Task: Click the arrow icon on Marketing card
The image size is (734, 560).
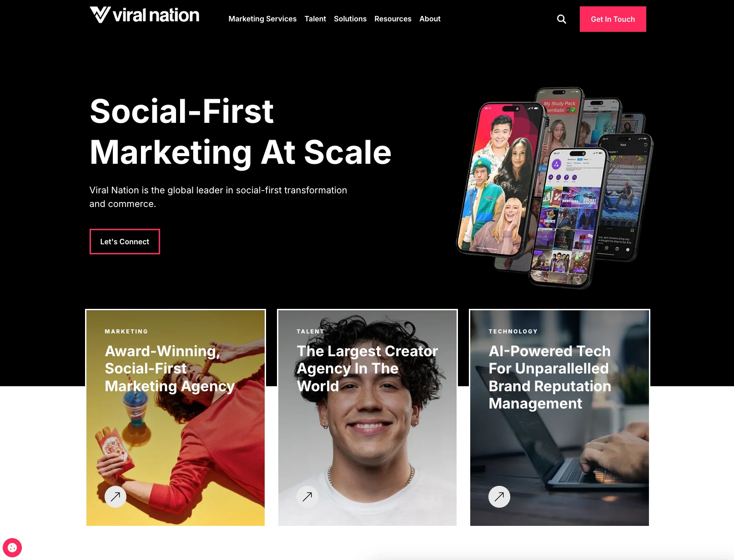Action: [x=116, y=497]
